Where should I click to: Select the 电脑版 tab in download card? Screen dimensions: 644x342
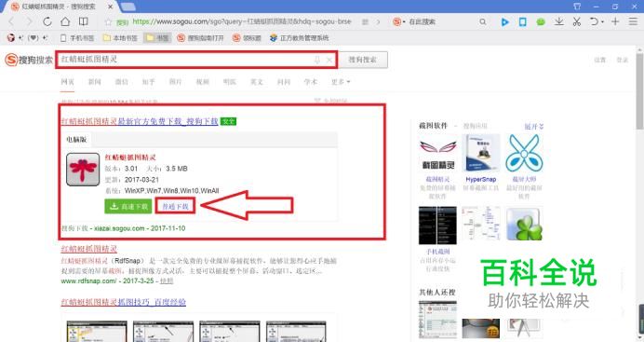[x=76, y=140]
